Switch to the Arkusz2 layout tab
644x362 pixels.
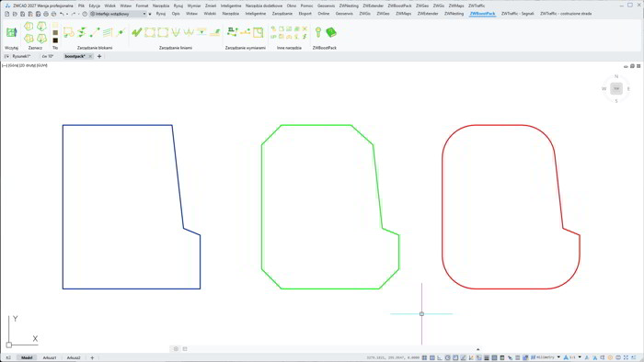point(74,357)
